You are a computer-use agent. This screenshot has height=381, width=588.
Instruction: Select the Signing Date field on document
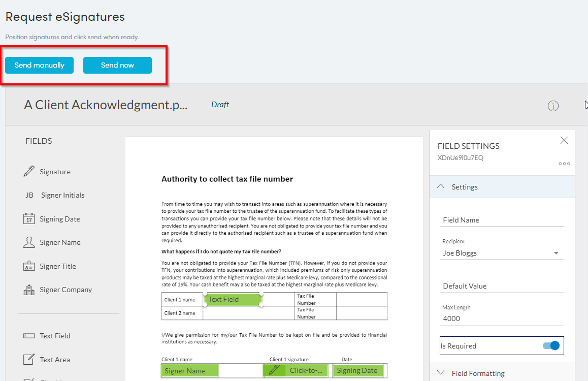tap(357, 370)
